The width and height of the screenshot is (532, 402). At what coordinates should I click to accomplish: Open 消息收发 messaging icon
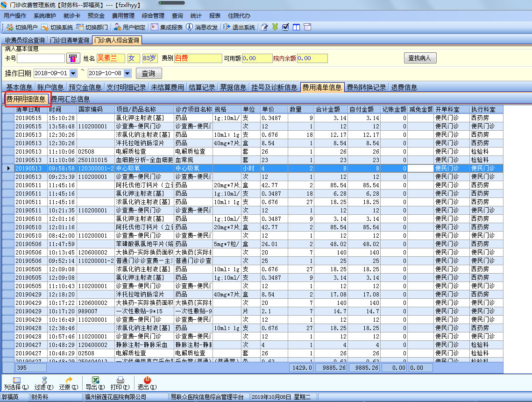pyautogui.click(x=189, y=27)
